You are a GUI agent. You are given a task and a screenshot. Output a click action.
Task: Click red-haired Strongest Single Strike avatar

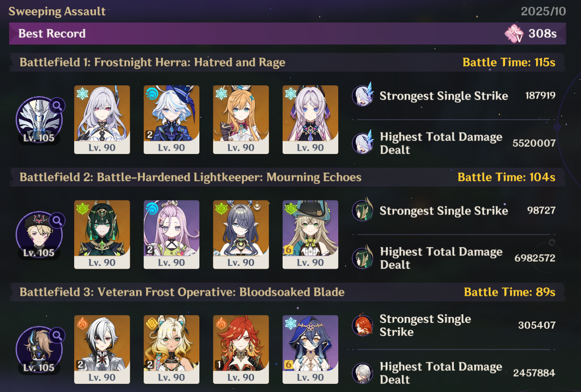coord(363,325)
